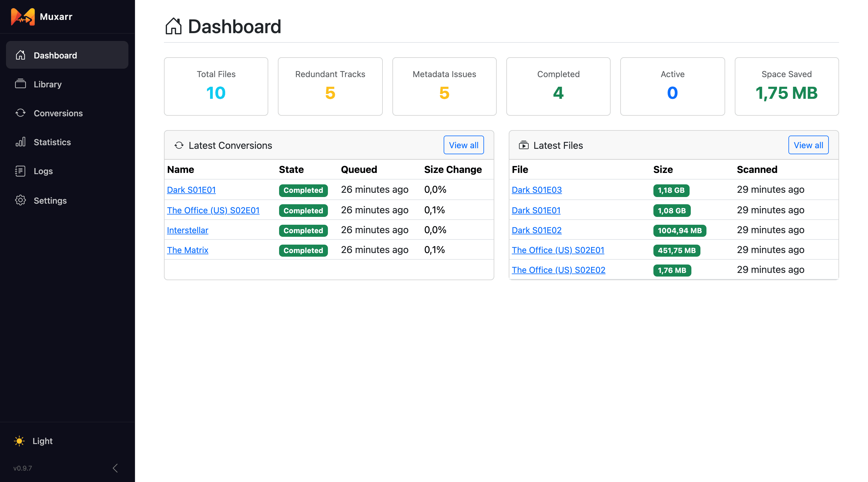
Task: Click the Muxarr brand name
Action: (56, 17)
